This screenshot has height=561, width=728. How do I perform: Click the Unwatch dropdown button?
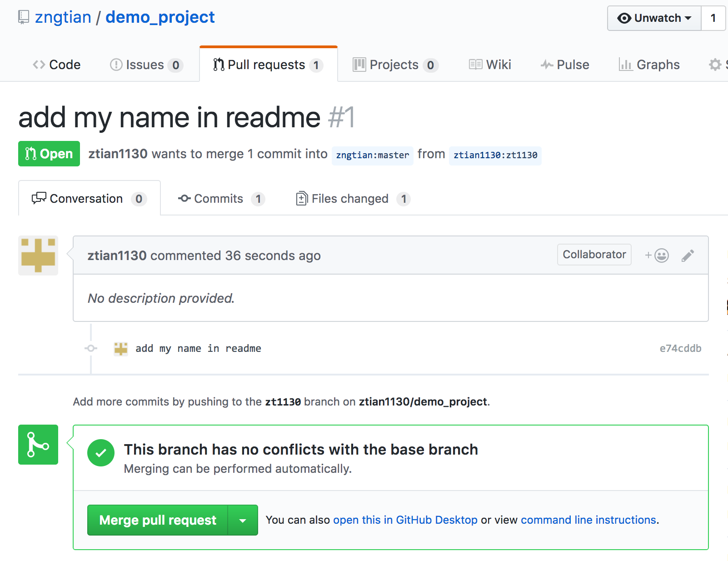pos(654,18)
